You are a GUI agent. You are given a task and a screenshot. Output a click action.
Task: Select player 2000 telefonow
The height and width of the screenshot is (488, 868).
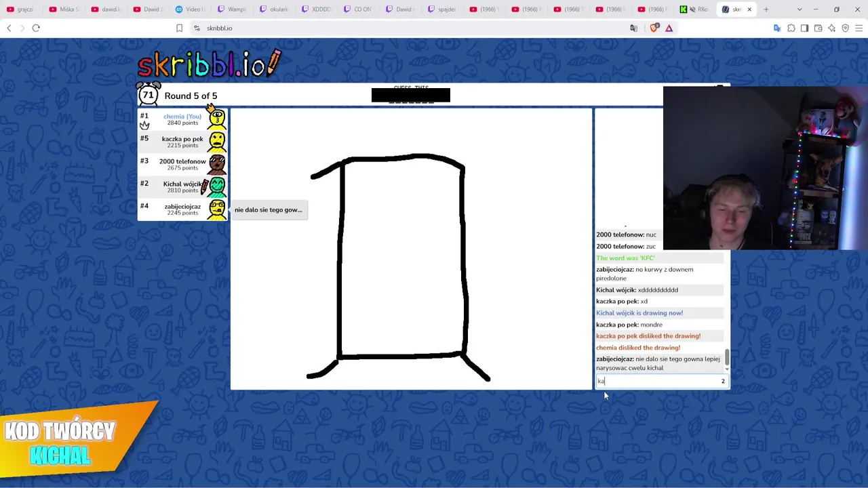click(182, 164)
